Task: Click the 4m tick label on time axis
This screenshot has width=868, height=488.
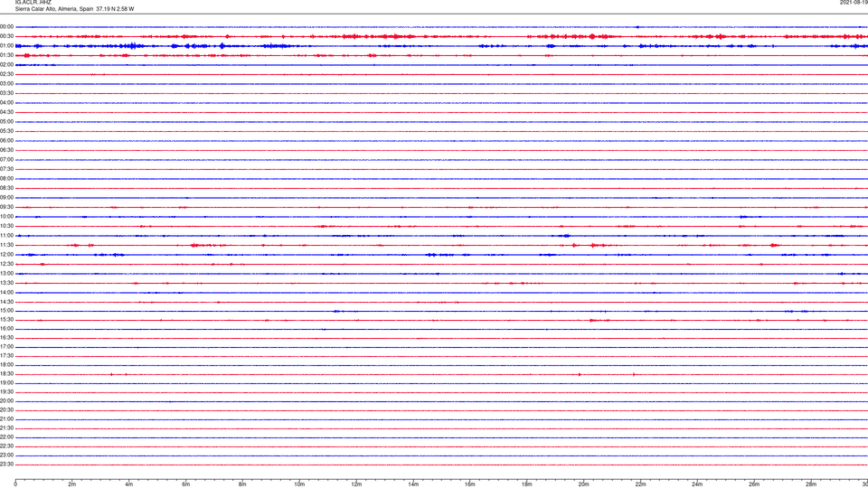Action: [x=129, y=484]
